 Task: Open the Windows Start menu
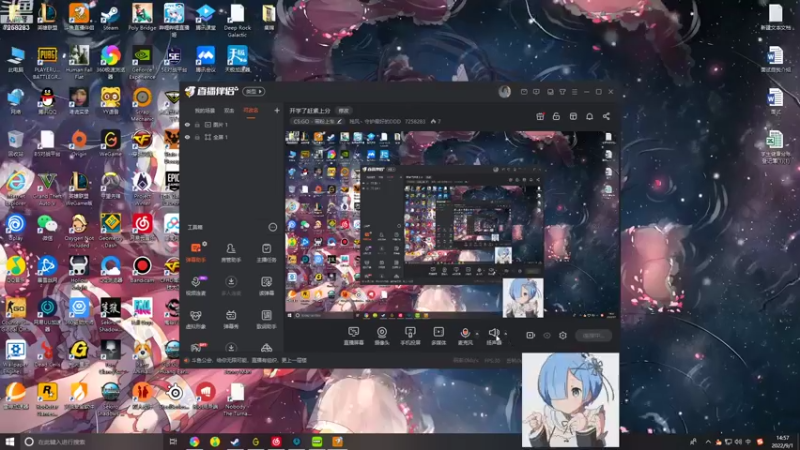10,441
